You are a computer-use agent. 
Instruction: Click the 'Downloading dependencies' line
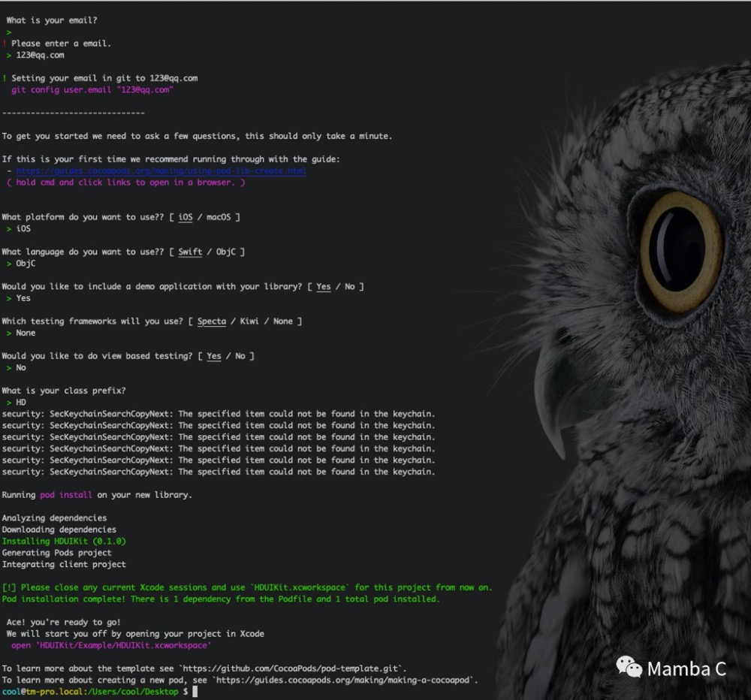point(59,530)
